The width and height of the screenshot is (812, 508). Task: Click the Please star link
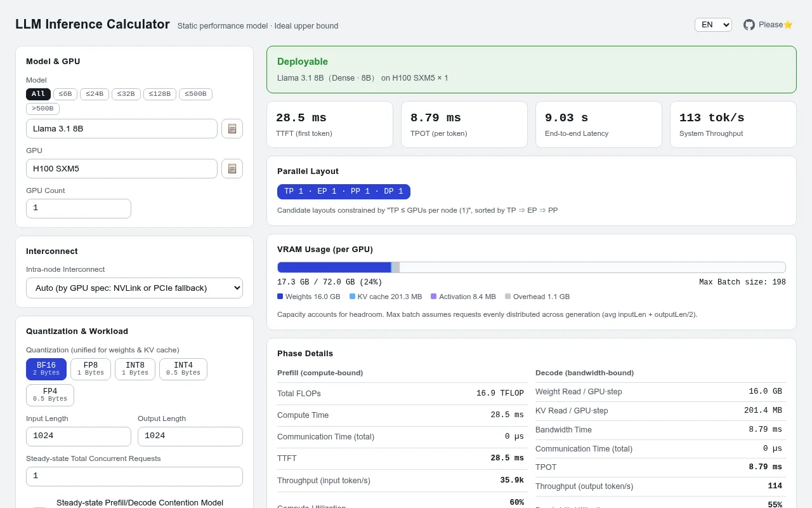pyautogui.click(x=776, y=25)
